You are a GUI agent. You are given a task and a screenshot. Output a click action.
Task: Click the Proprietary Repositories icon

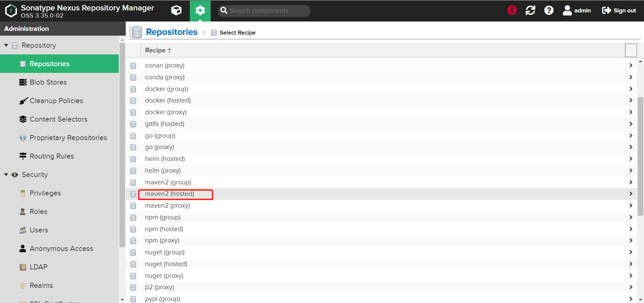pos(23,138)
